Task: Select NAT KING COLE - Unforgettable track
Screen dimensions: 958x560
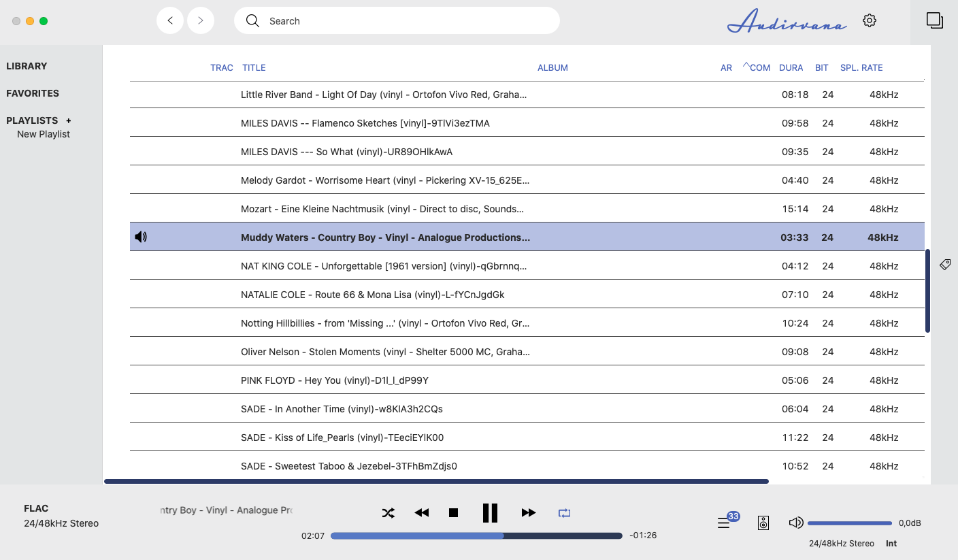Action: coord(527,266)
